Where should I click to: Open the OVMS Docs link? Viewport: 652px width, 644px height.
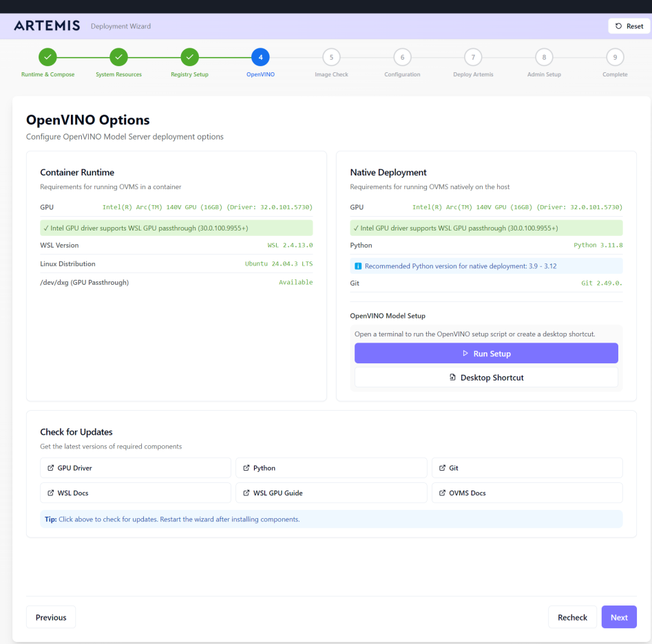[x=527, y=493]
